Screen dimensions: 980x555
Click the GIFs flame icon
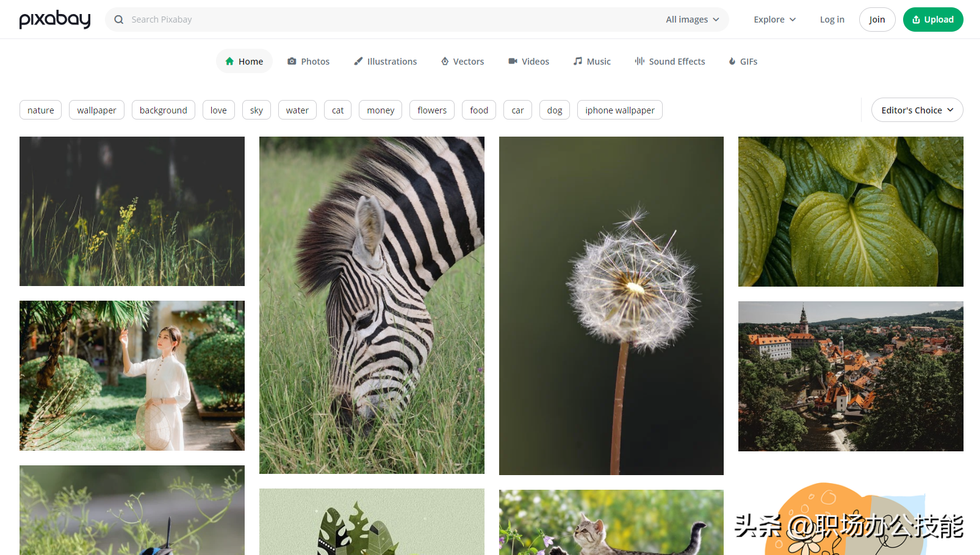[732, 61]
